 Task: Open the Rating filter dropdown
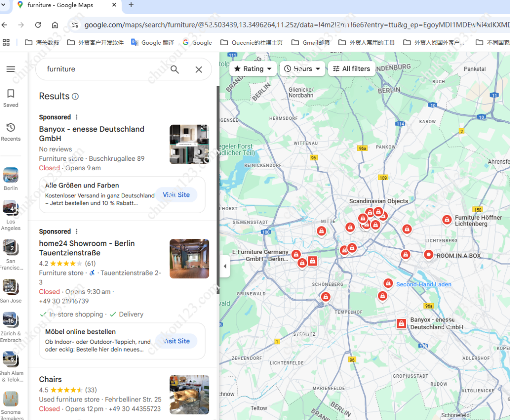point(253,68)
